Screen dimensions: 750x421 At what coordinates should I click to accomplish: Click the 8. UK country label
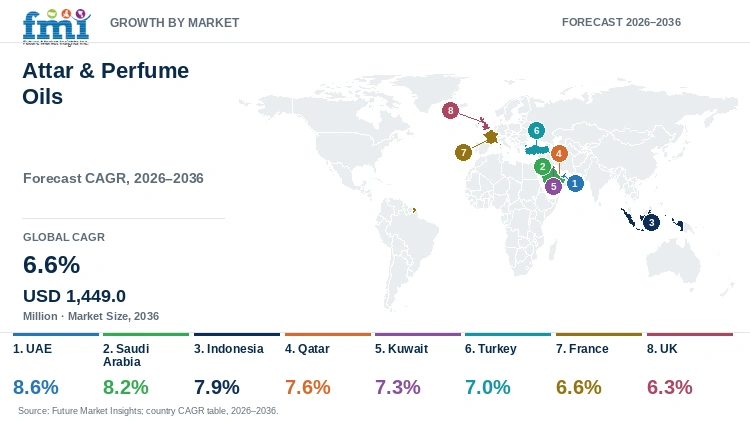point(662,349)
